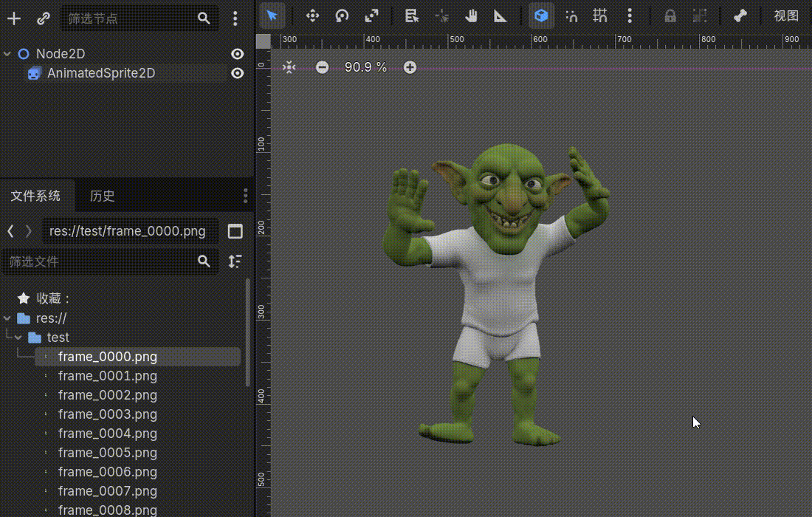This screenshot has height=517, width=812.
Task: Zoom out with minus button
Action: [322, 67]
